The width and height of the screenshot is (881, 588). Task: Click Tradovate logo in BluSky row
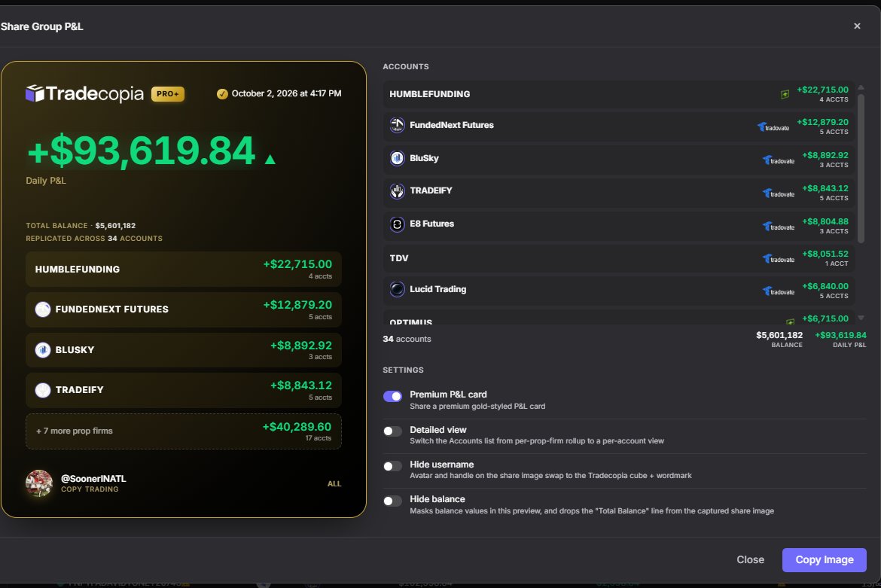pos(778,160)
